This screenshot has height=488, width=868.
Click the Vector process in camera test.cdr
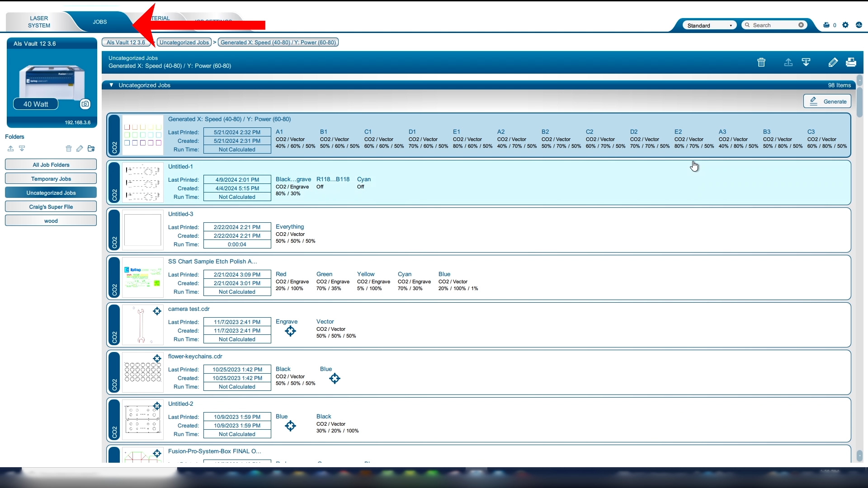(336, 328)
